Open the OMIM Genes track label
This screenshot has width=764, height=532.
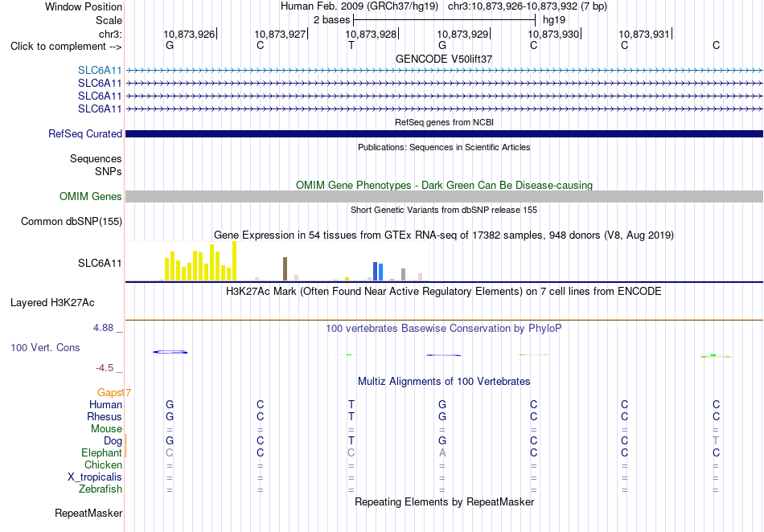[90, 197]
